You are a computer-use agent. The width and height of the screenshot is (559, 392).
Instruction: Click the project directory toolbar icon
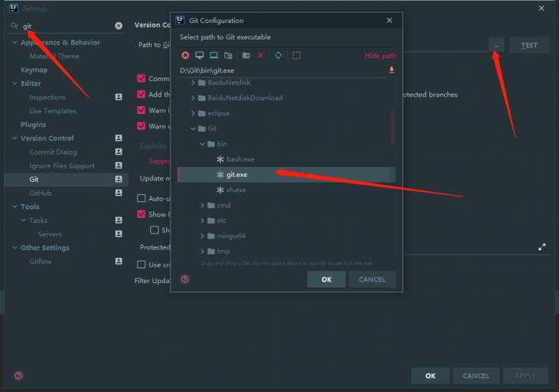[214, 55]
